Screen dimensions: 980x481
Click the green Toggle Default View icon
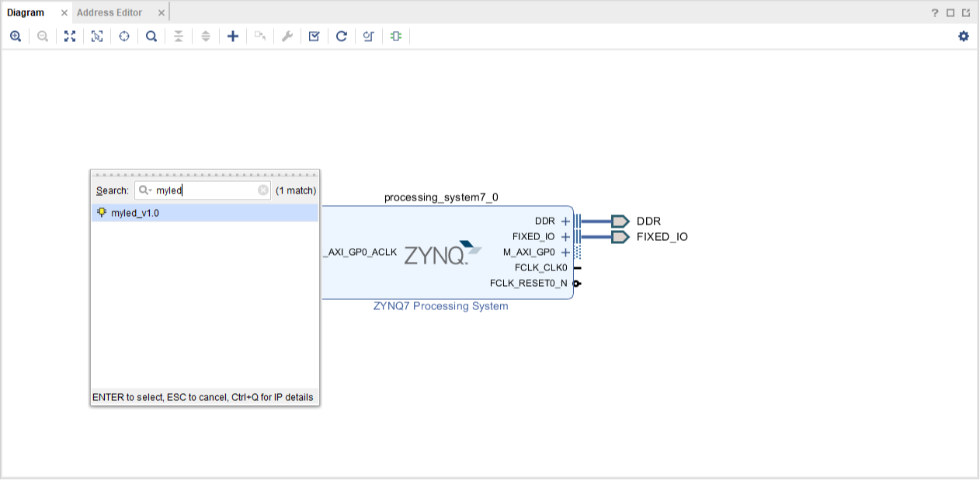396,37
